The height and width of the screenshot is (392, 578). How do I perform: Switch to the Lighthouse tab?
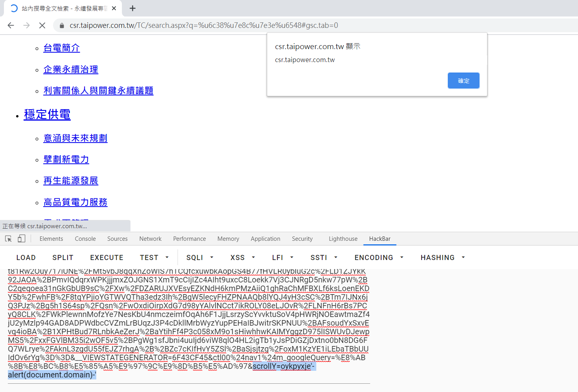(343, 239)
